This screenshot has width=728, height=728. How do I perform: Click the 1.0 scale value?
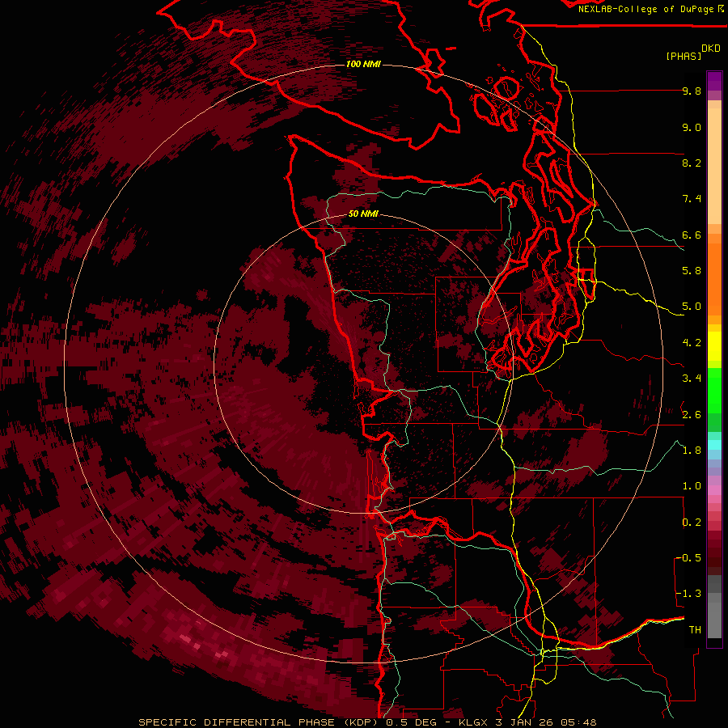click(692, 486)
